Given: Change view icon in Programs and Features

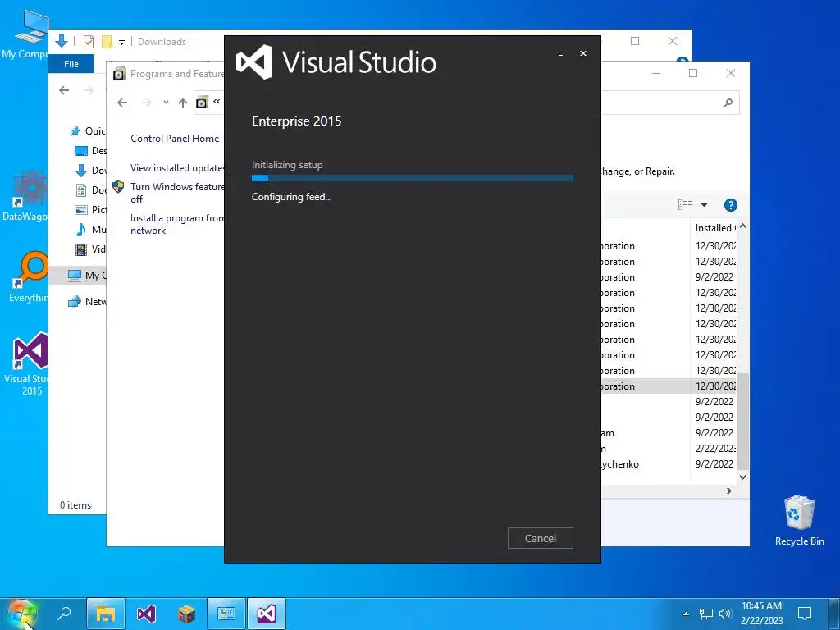Looking at the screenshot, I should click(x=685, y=204).
